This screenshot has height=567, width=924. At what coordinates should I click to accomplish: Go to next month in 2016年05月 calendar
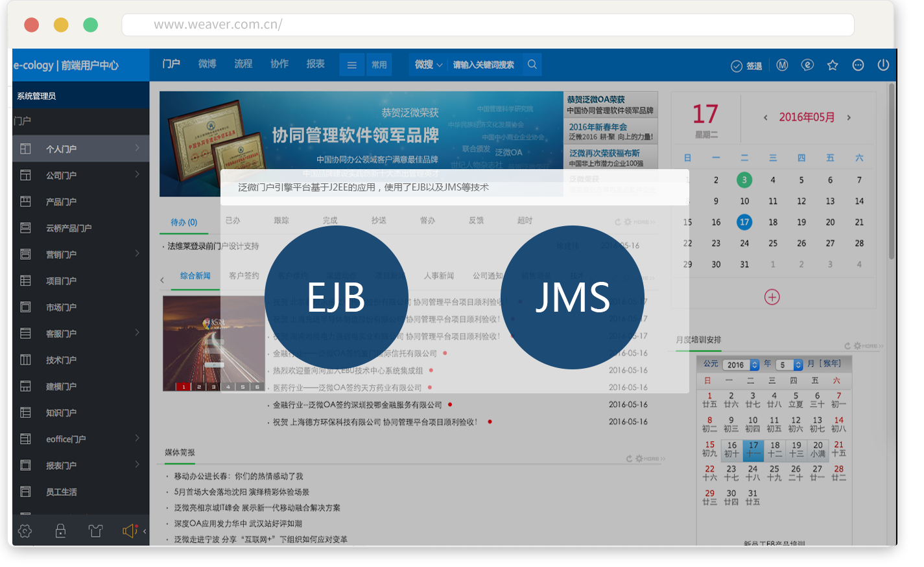(x=849, y=118)
